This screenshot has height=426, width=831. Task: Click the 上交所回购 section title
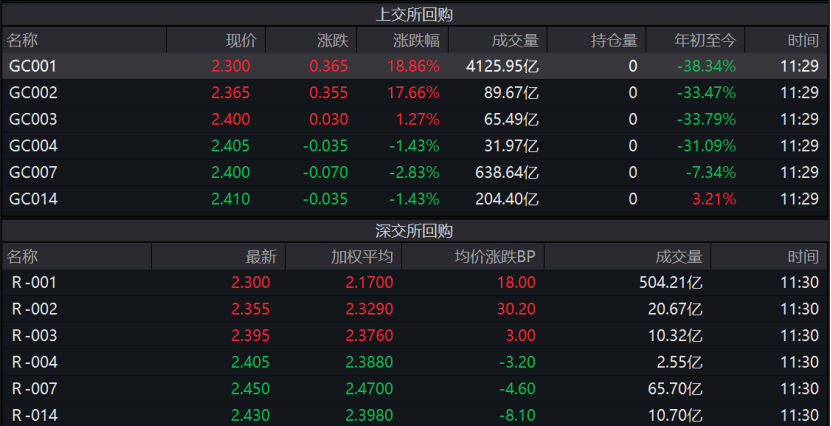pyautogui.click(x=415, y=14)
